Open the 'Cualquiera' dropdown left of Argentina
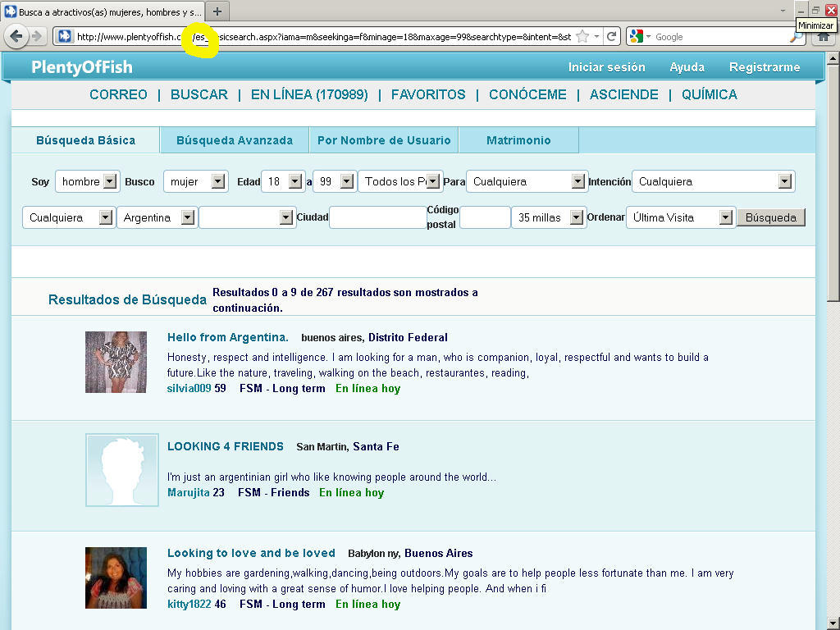The image size is (840, 630). [x=69, y=217]
